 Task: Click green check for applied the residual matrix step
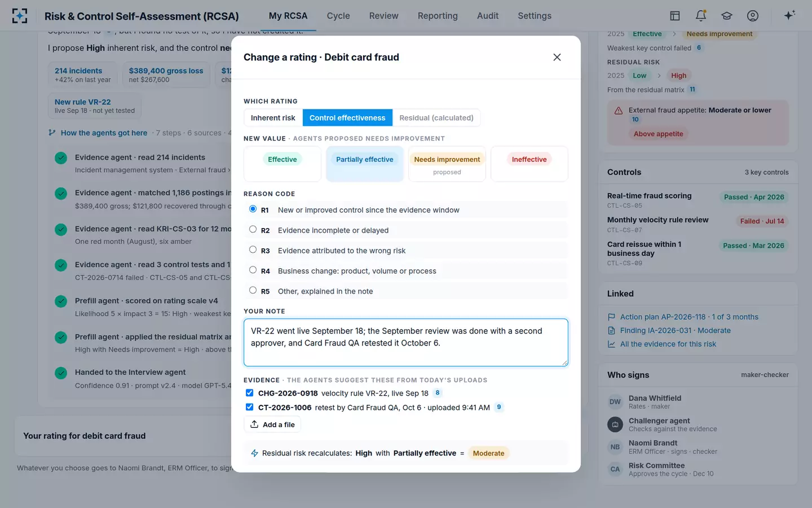[x=61, y=338]
